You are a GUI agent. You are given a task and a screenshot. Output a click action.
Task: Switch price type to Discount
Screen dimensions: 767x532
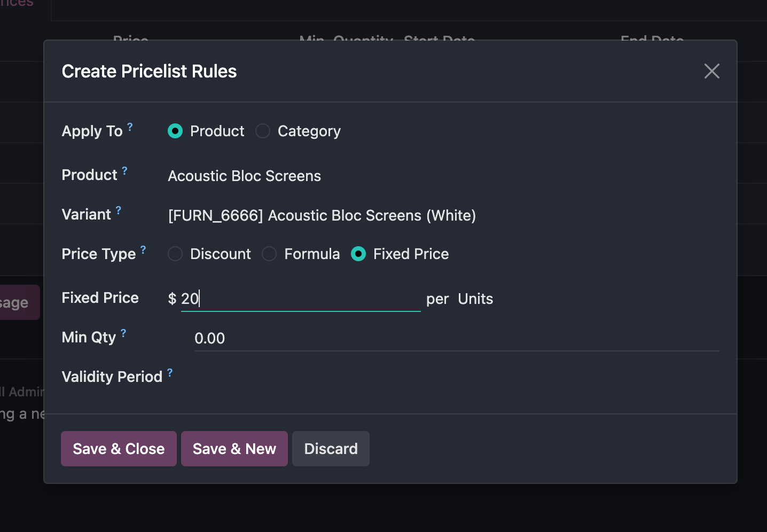tap(175, 254)
